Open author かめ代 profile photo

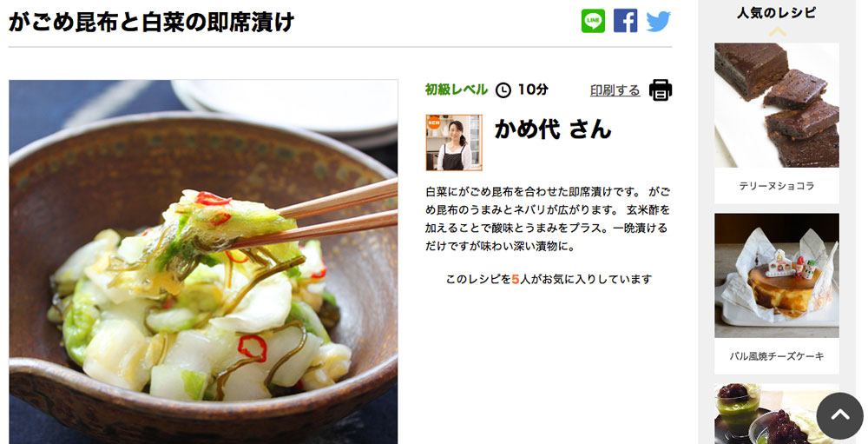pyautogui.click(x=454, y=142)
